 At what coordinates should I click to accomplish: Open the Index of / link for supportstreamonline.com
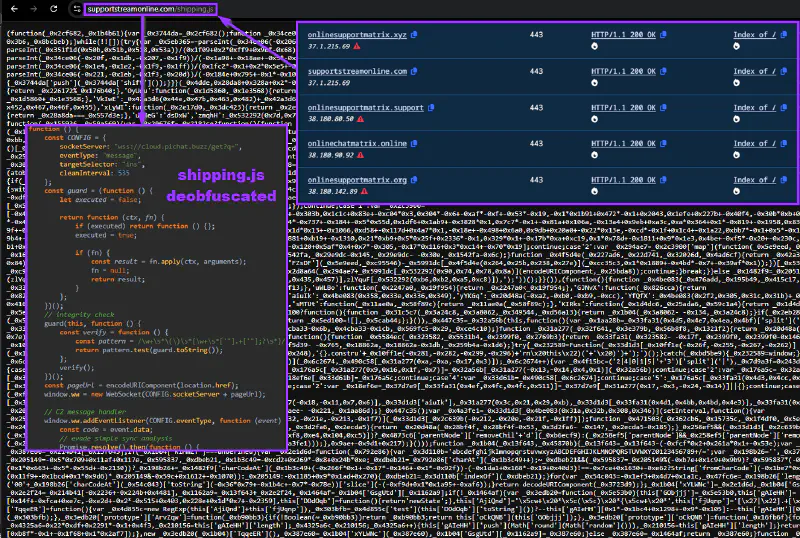755,71
